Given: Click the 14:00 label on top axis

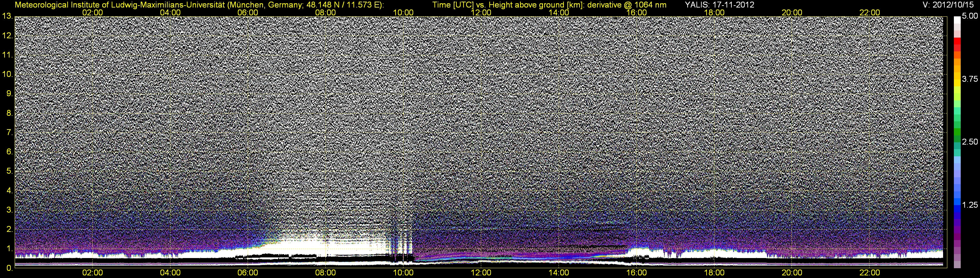Looking at the screenshot, I should 559,12.
